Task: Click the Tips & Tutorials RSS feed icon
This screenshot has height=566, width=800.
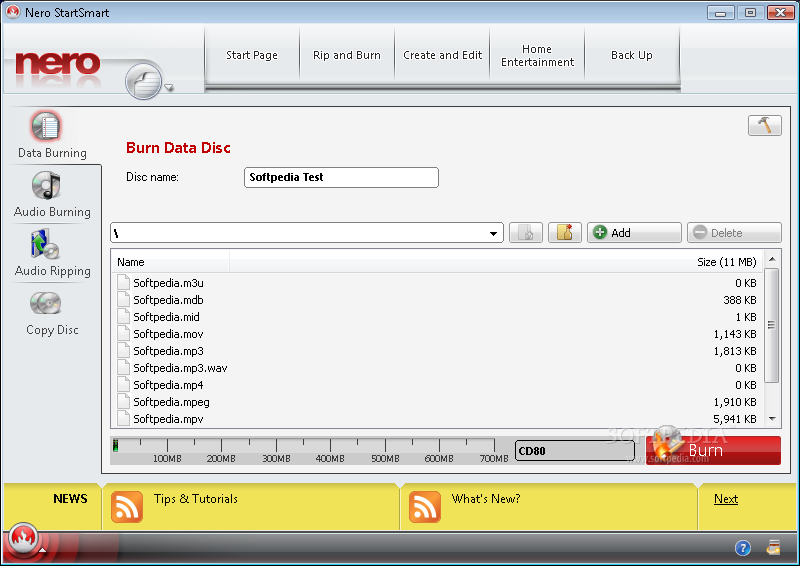Action: point(127,507)
